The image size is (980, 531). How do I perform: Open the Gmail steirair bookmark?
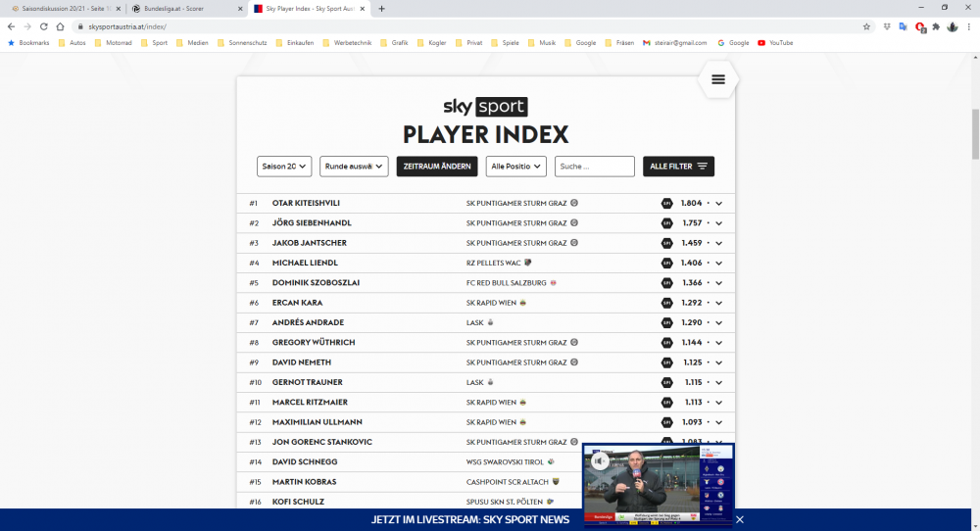(675, 43)
